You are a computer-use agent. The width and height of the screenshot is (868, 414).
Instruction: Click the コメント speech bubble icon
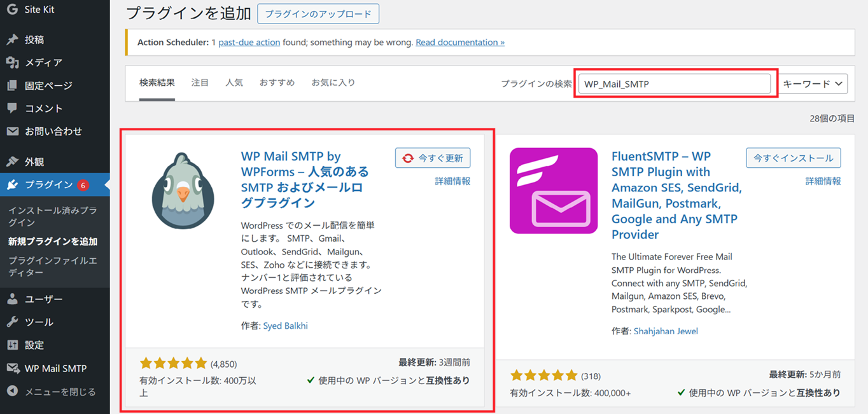(12, 108)
